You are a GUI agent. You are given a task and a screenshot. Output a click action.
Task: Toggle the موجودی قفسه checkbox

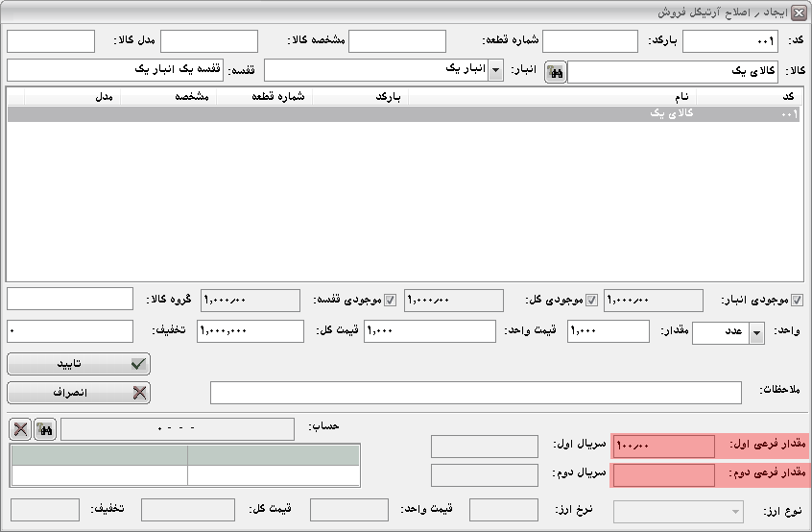pos(391,301)
